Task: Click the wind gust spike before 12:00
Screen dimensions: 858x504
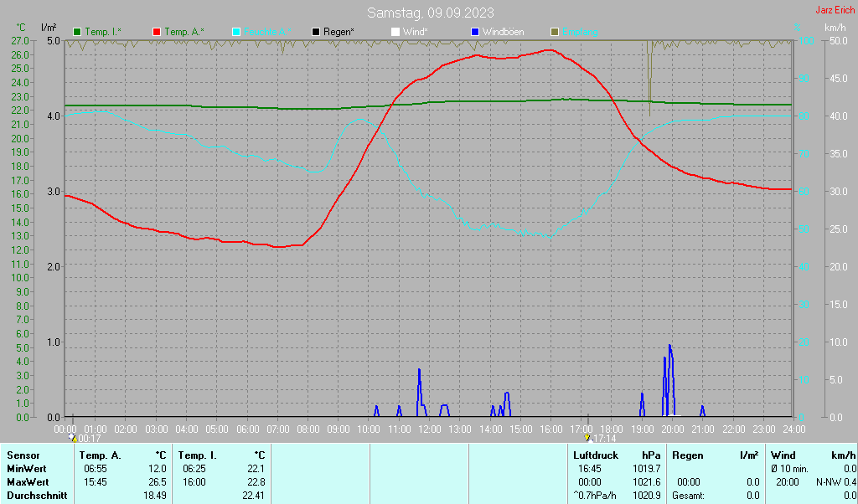Action: pos(419,393)
